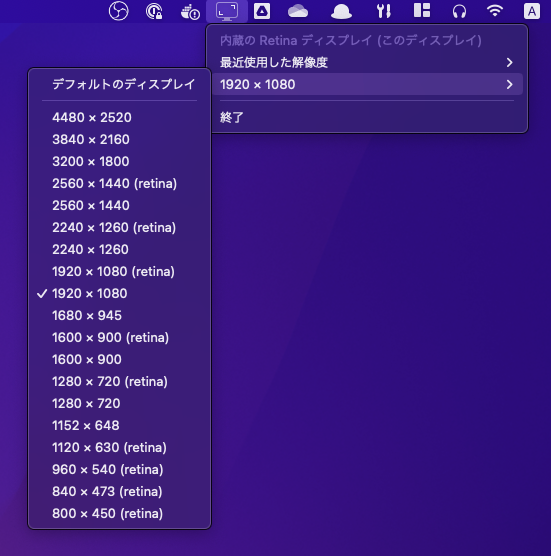Screen dimensions: 551x556
Task: Click the chevron beside 最近使用した解像度
Action: click(510, 63)
